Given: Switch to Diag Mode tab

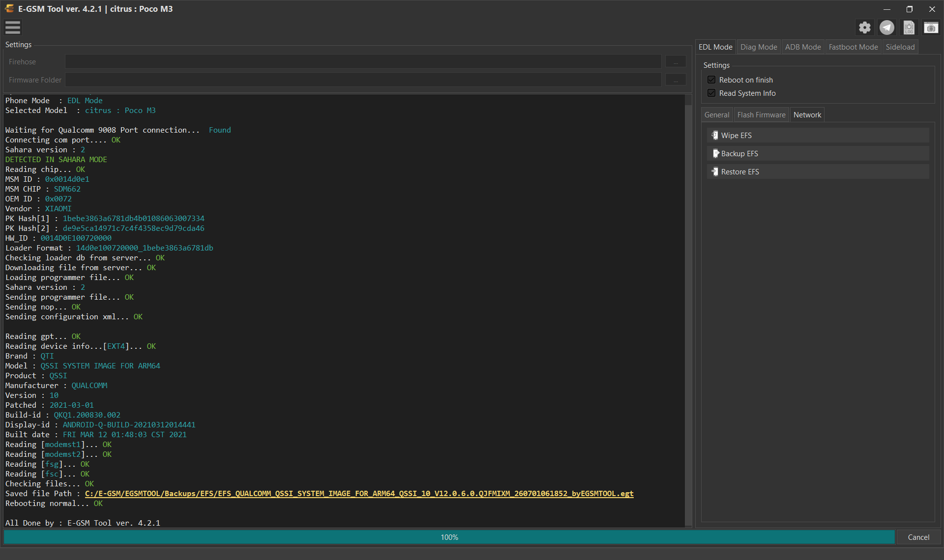Looking at the screenshot, I should 759,47.
